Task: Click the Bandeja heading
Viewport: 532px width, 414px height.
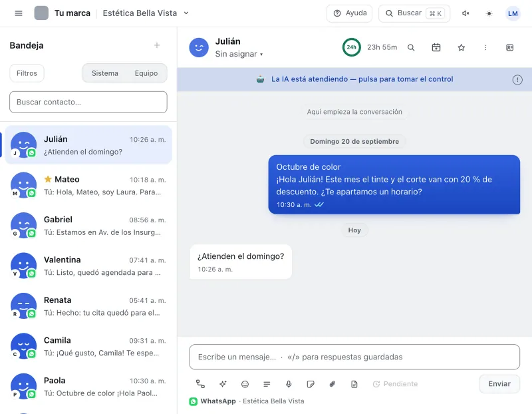Action: (x=27, y=45)
